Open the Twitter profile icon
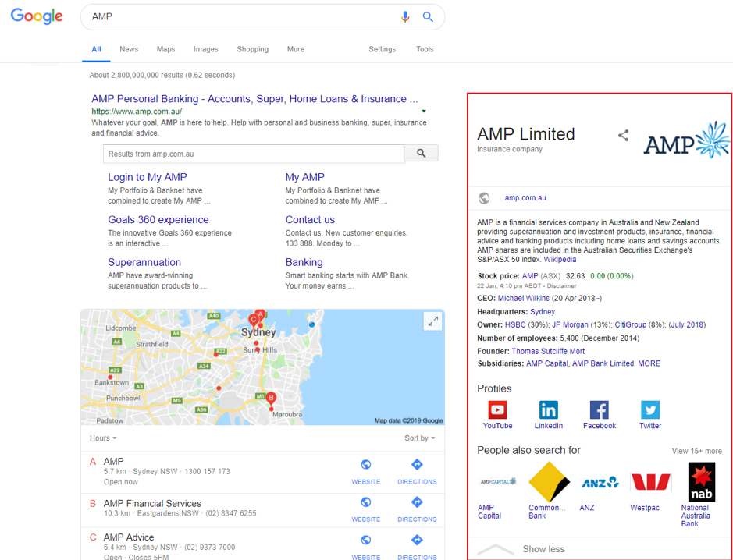 click(x=649, y=410)
